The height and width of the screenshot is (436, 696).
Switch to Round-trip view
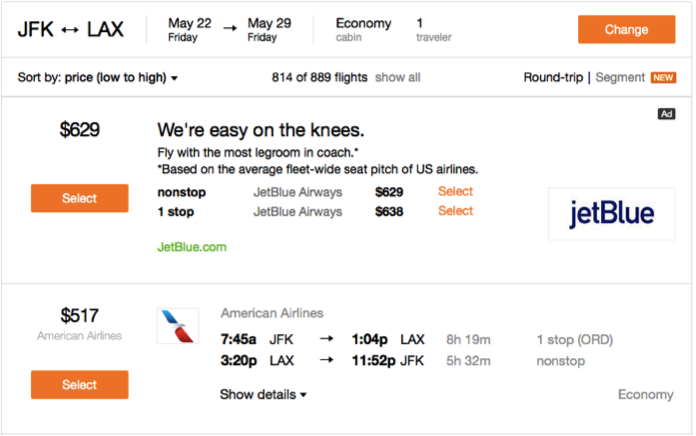click(553, 77)
